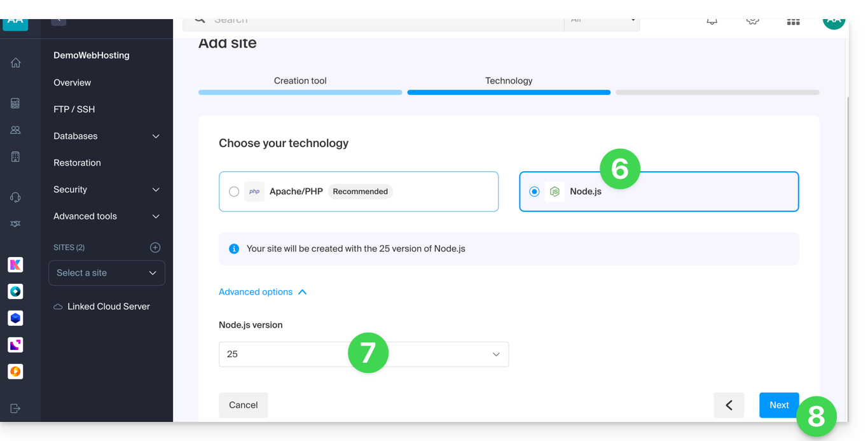The image size is (868, 441).
Task: Select the Apache/PHP radio option
Action: pos(234,192)
